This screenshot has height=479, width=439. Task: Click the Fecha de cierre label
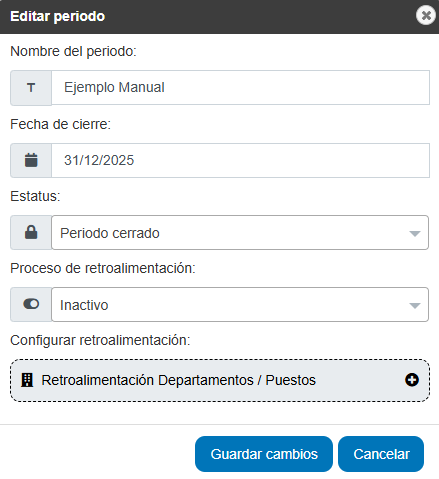60,124
